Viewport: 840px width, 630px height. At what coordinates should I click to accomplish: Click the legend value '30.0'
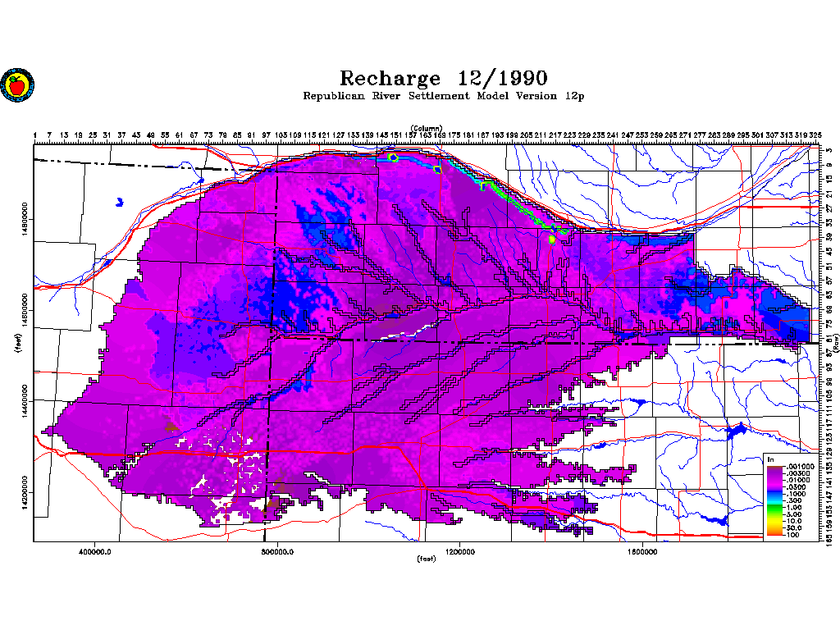pos(794,527)
